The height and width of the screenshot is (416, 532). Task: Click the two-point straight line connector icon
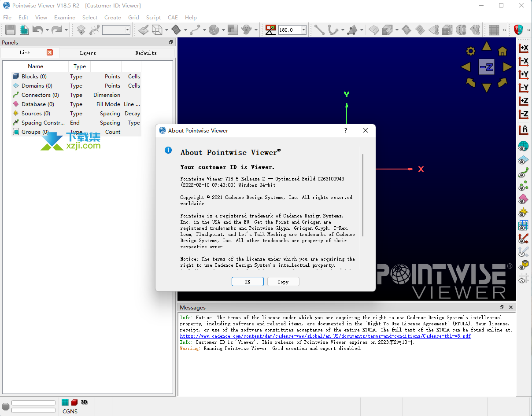click(x=319, y=30)
